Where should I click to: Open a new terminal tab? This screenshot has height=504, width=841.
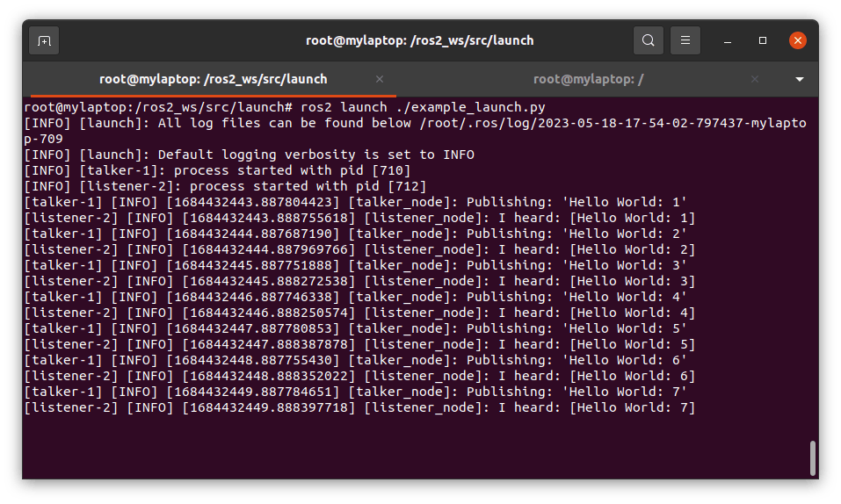click(x=44, y=40)
